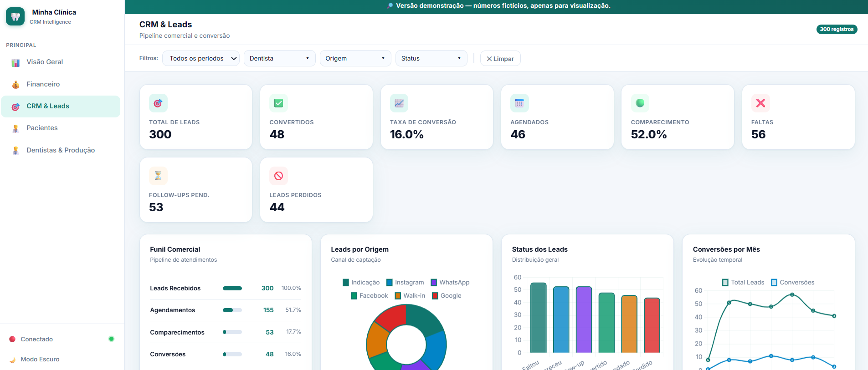
Task: Toggle Instagram legend item
Action: point(405,282)
